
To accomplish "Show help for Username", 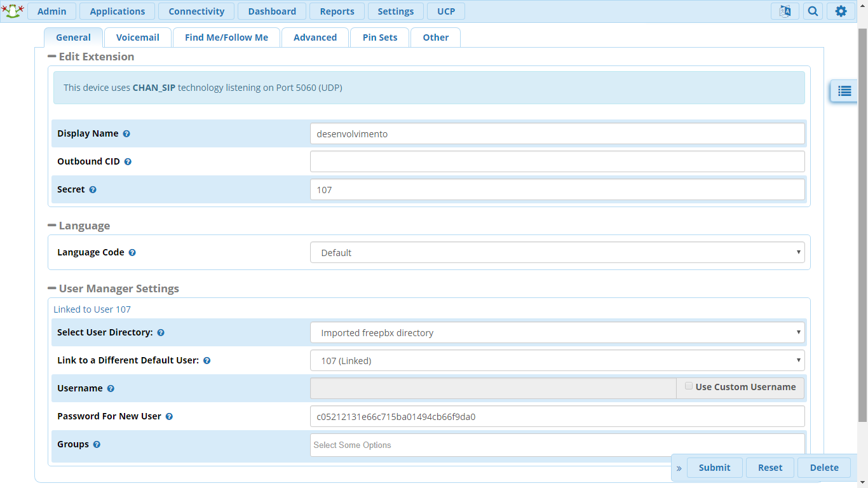I will pyautogui.click(x=111, y=389).
